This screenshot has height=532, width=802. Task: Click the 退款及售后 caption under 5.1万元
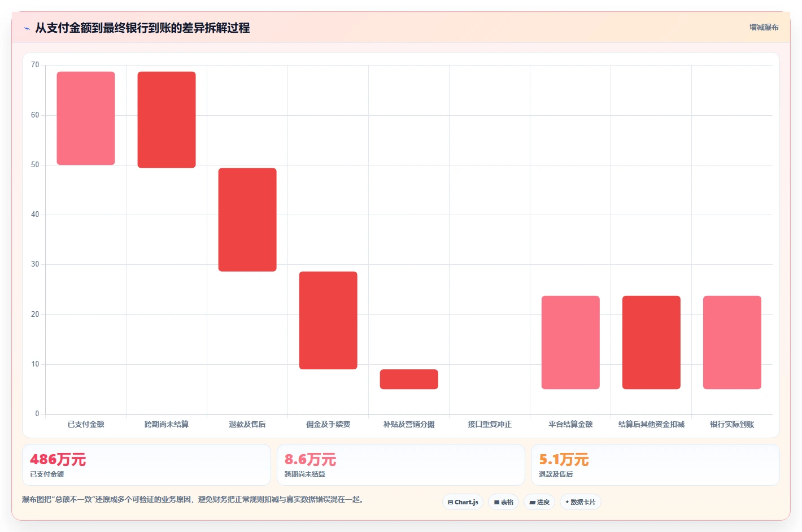(x=556, y=474)
